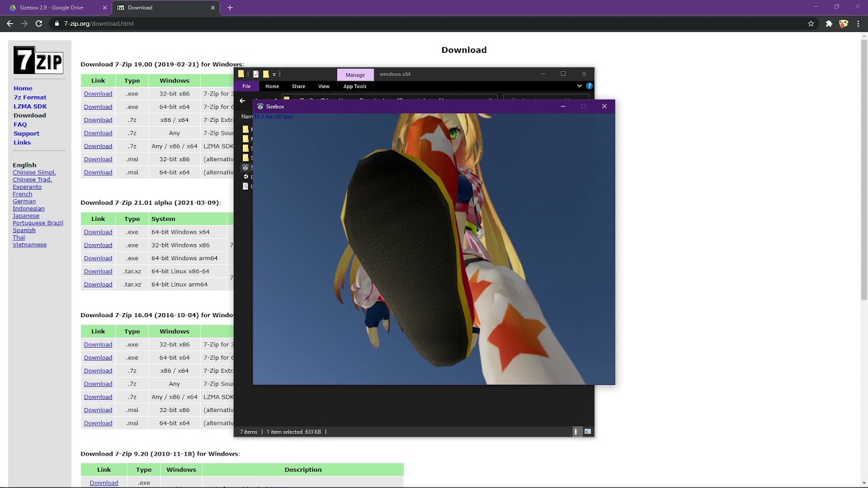This screenshot has width=868, height=488.
Task: Download 7-Zip 16.04 64-bit x64 .msi
Action: pos(98,424)
